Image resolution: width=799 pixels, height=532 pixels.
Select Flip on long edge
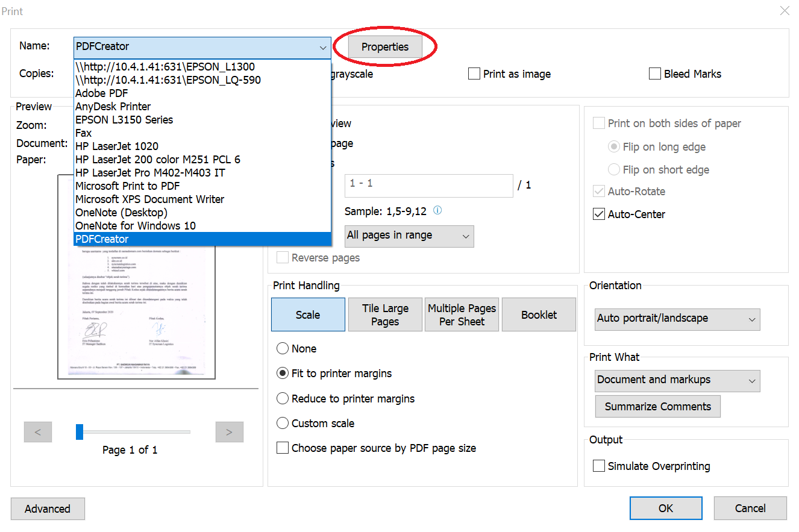(614, 146)
